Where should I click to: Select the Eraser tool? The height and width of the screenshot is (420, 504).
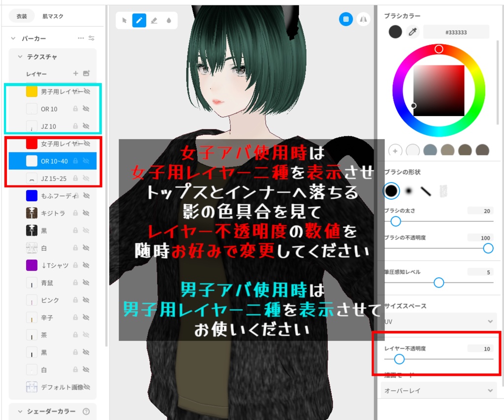coord(155,21)
